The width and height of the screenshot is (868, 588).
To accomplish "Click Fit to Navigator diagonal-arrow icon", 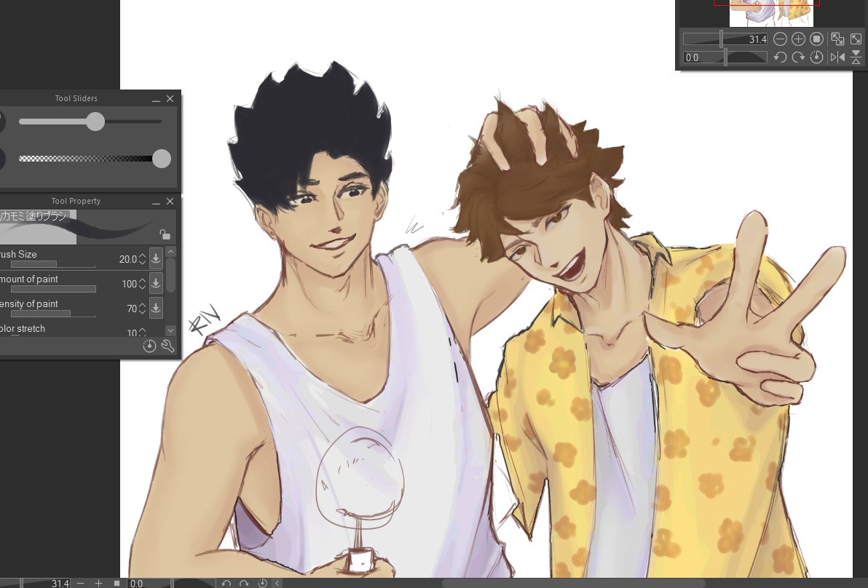I will 856,39.
